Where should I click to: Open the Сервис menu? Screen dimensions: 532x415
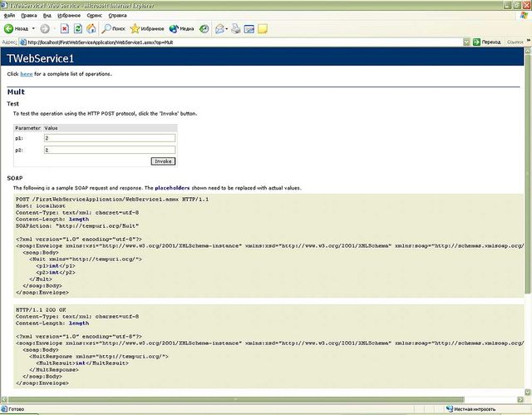coord(94,16)
